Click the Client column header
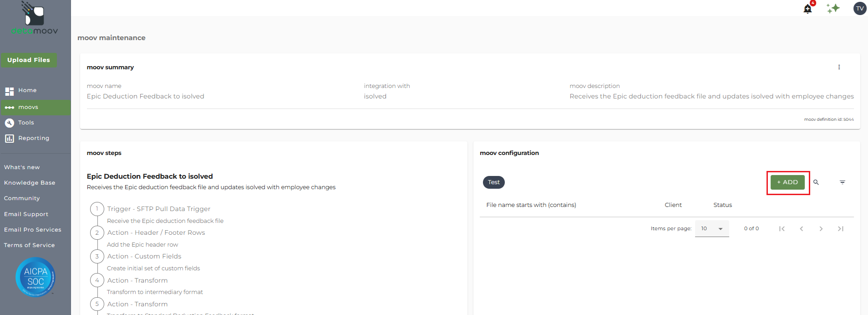 [673, 205]
